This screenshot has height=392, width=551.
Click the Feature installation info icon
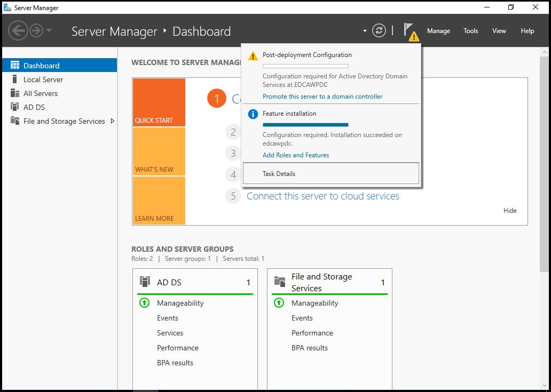click(253, 114)
